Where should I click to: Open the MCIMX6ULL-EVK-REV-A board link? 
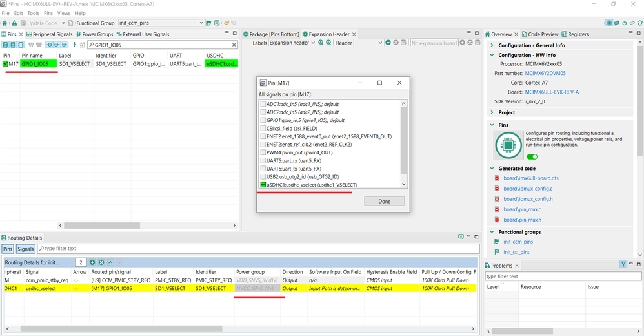point(552,92)
